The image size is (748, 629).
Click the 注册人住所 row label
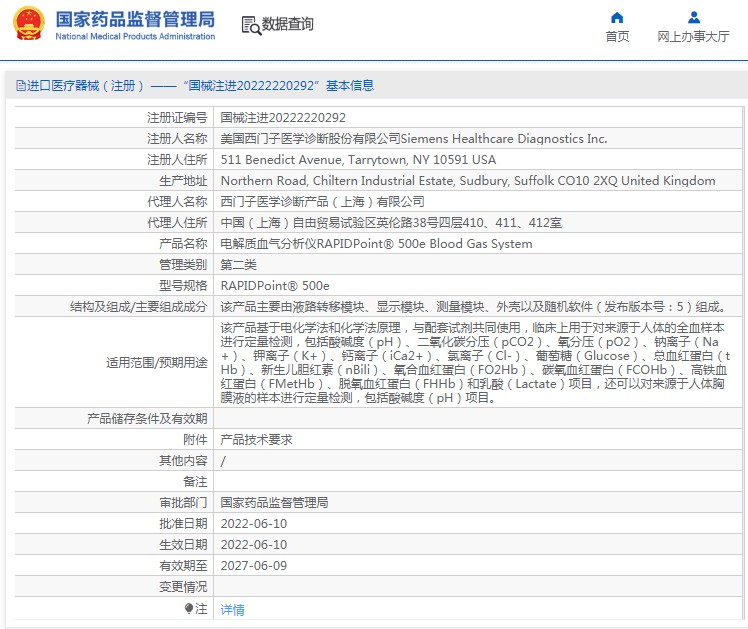pyautogui.click(x=177, y=160)
